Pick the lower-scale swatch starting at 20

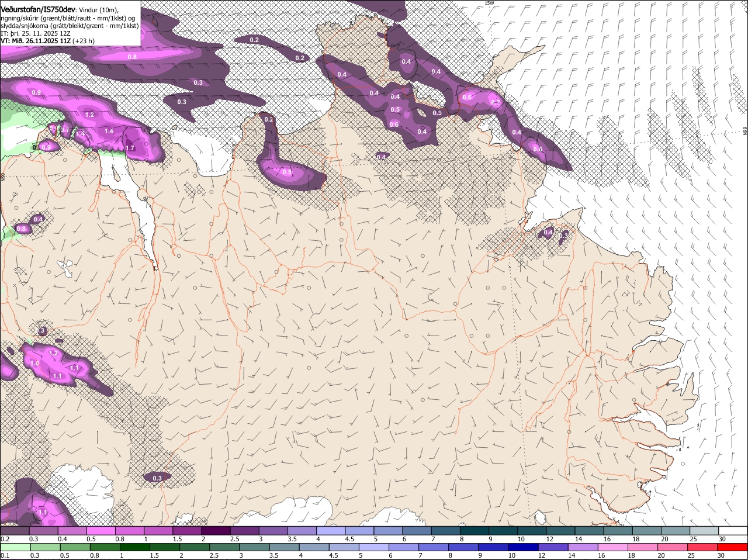tap(672, 547)
